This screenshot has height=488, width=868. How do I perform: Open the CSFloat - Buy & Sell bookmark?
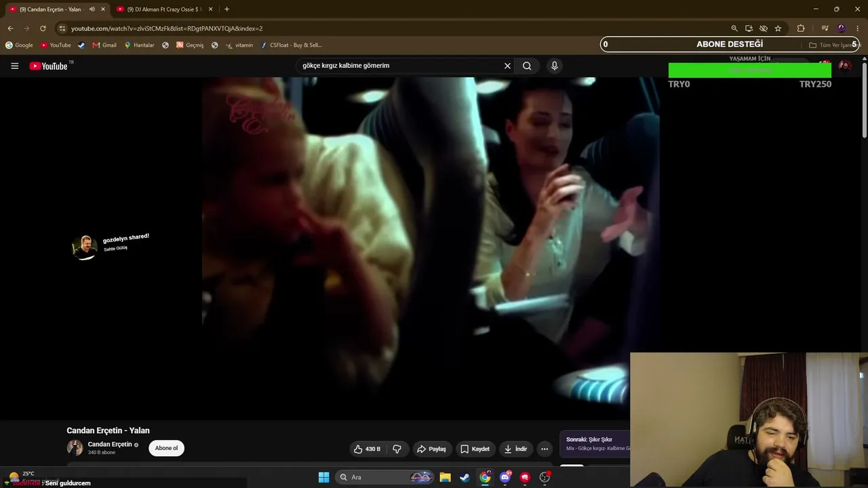[x=291, y=45]
